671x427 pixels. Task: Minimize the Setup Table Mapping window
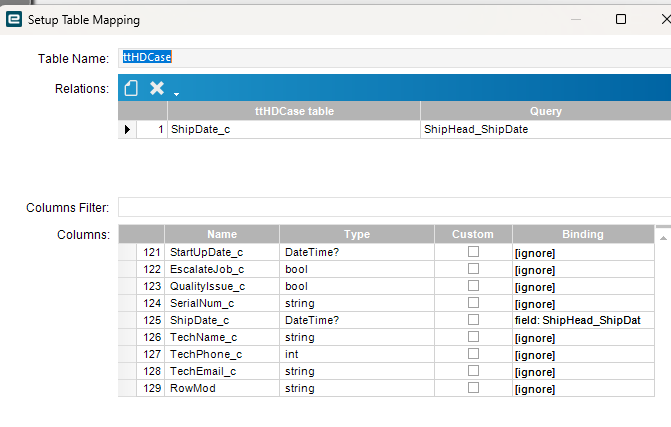[x=576, y=19]
